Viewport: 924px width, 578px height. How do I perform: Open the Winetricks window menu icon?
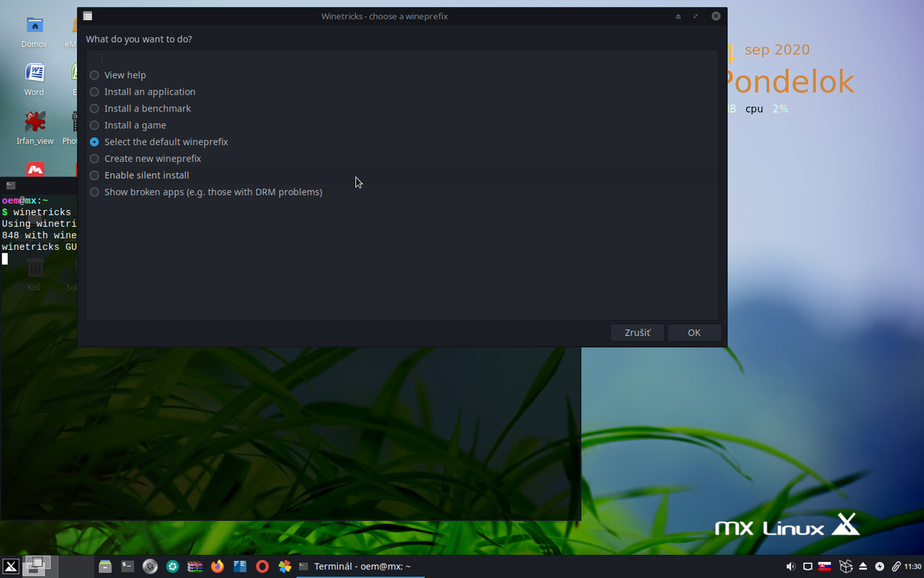pyautogui.click(x=87, y=16)
